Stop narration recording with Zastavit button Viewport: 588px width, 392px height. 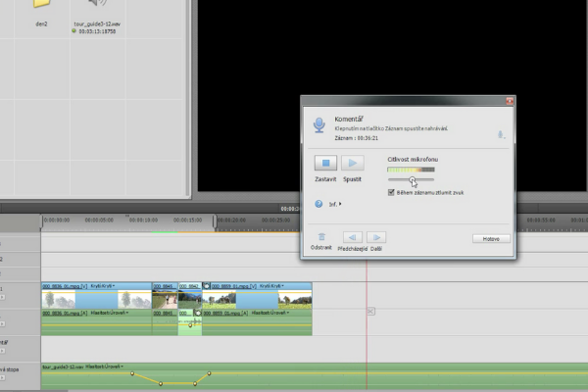point(325,163)
